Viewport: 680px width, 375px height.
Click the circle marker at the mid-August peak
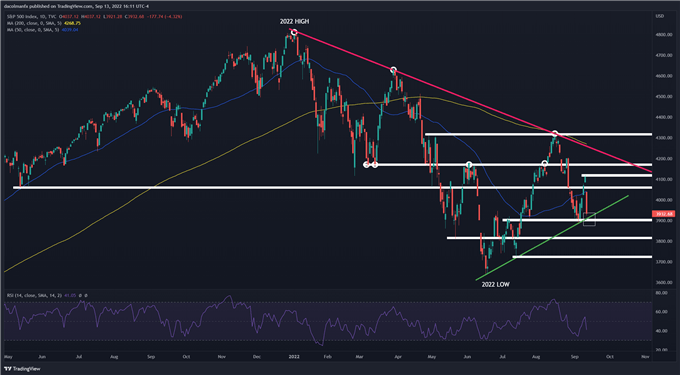[x=554, y=134]
